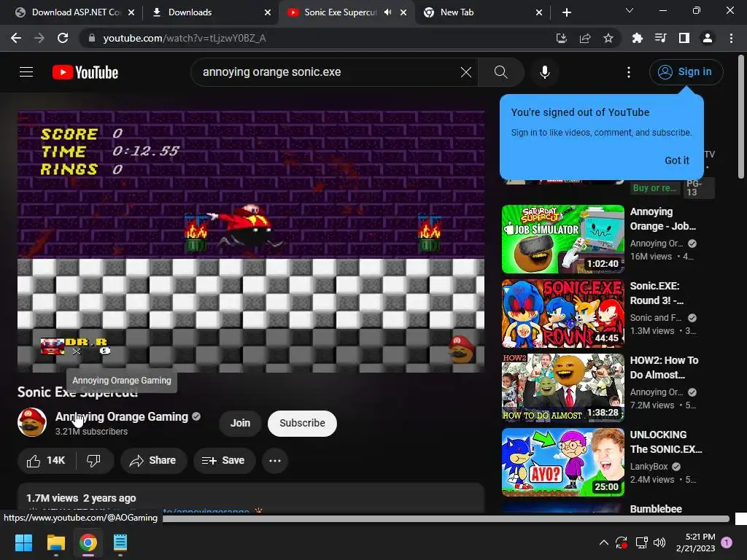Open 'Annoying Orange - Job...' video title
This screenshot has width=747, height=560.
click(662, 219)
